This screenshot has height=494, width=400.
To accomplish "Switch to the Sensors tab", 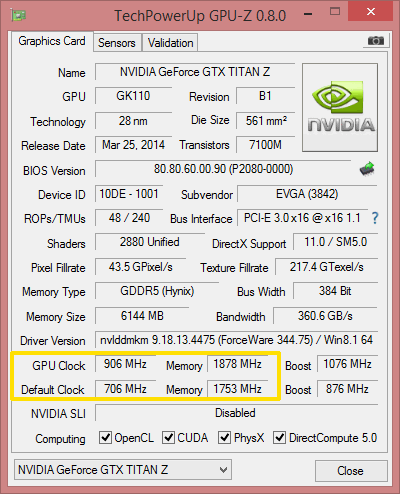I will [117, 43].
